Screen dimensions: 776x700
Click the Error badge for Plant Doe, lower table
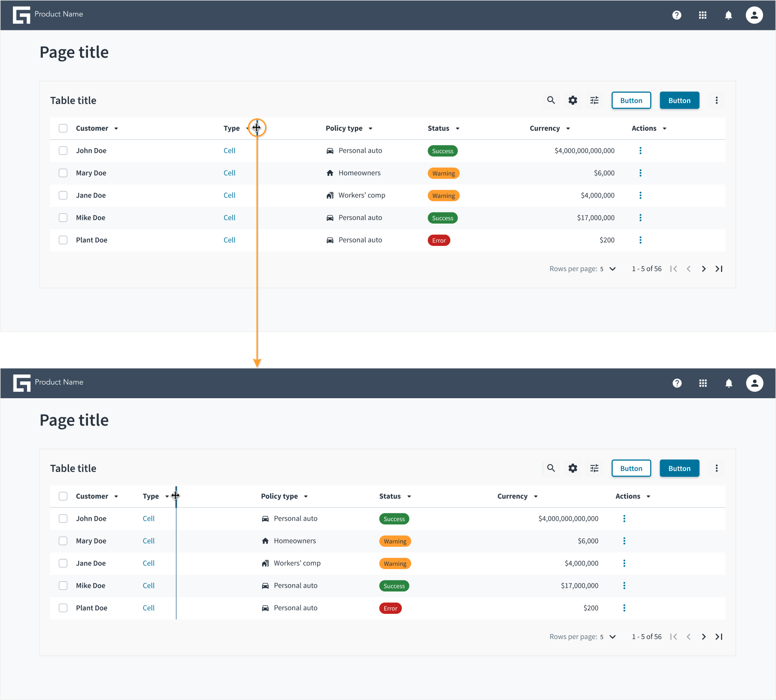coord(390,608)
